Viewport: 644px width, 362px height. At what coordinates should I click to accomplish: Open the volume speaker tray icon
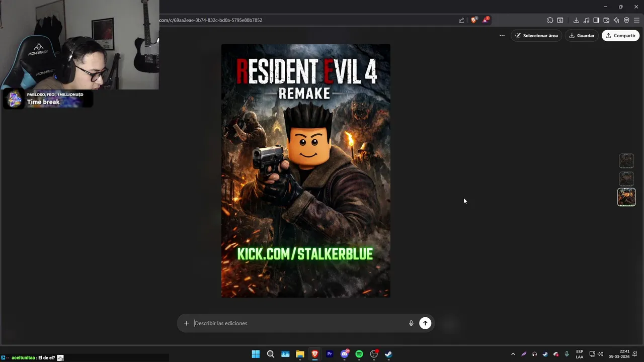coord(600,354)
